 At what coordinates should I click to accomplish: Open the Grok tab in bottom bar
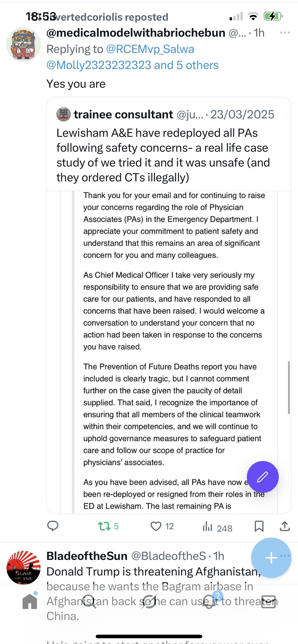click(x=149, y=602)
